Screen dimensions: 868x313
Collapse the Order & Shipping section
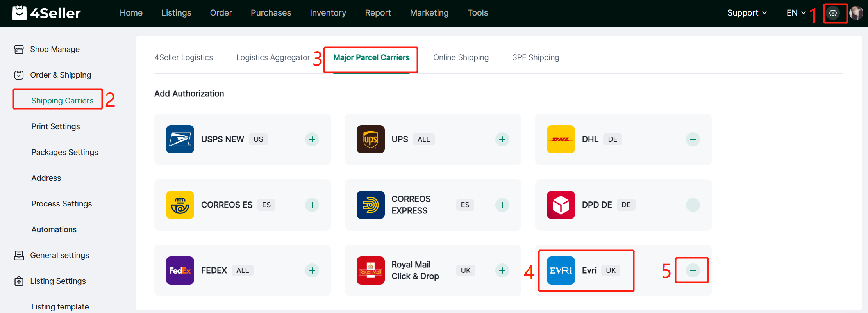tap(61, 75)
